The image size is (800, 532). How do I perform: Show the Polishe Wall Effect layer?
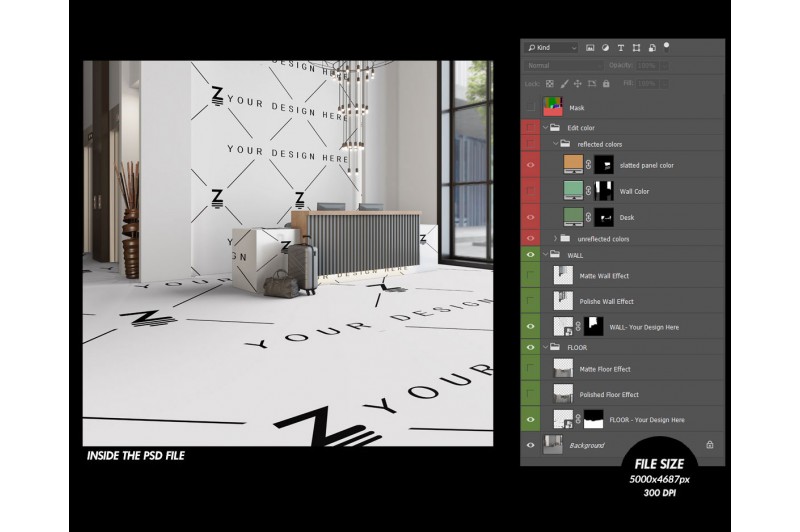(531, 301)
